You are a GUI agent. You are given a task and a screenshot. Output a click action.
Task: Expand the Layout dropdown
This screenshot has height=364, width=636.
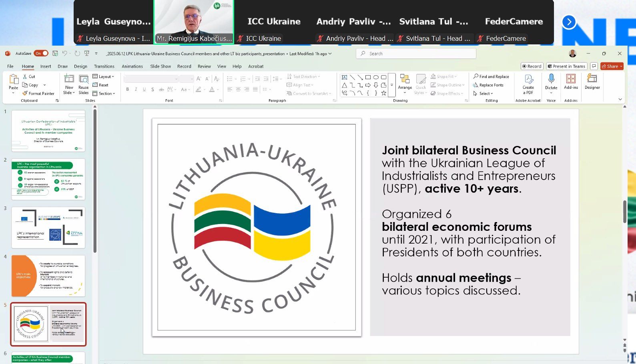coord(103,76)
